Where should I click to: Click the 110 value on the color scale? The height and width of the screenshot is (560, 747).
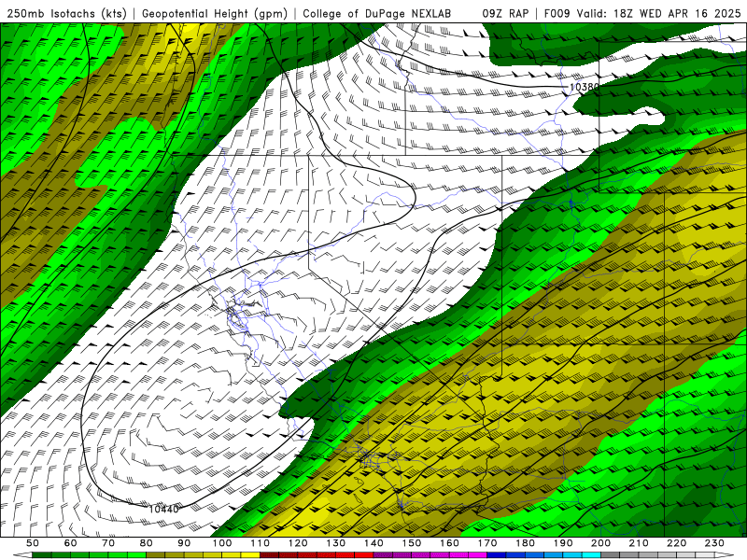(260, 543)
